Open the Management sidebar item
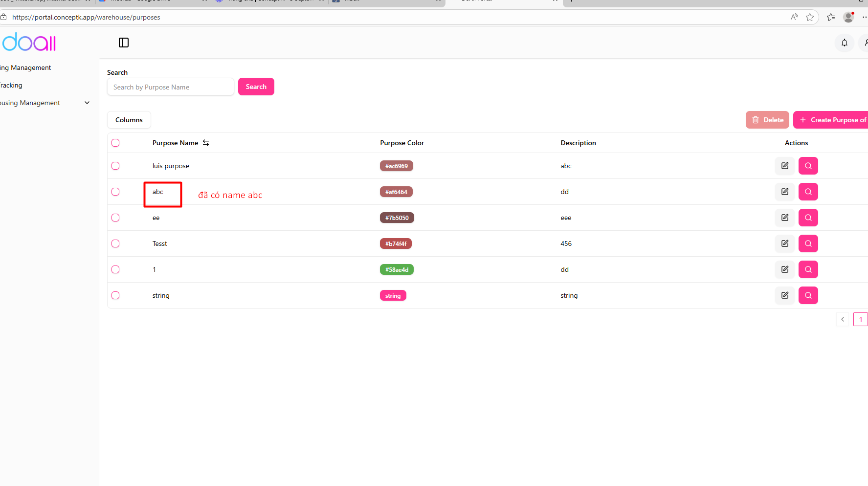 [26, 67]
